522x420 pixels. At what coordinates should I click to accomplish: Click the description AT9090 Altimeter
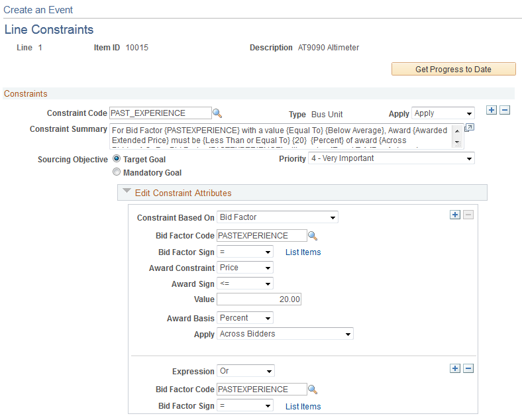coord(329,48)
